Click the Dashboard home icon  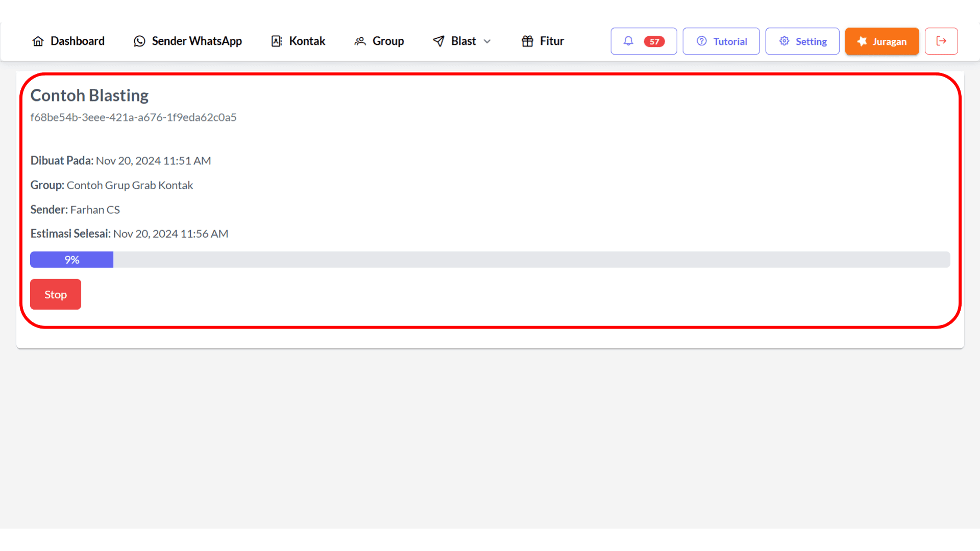coord(38,41)
